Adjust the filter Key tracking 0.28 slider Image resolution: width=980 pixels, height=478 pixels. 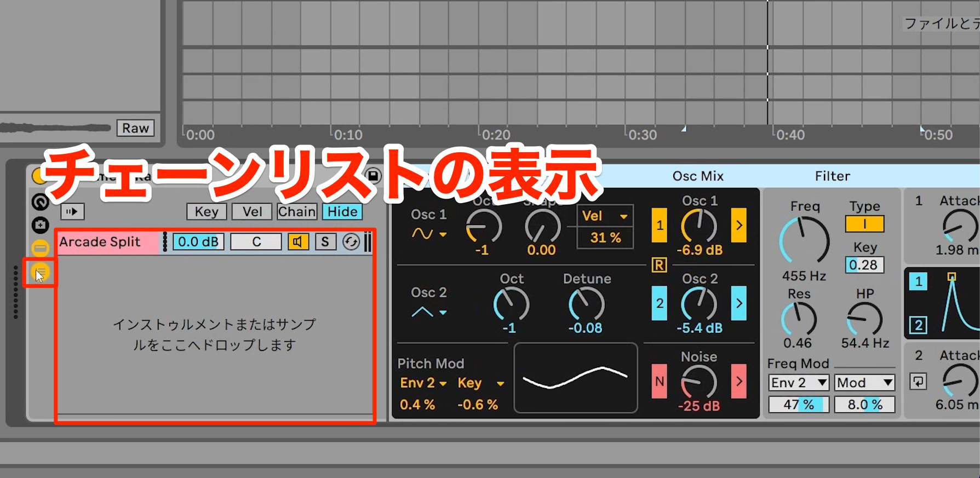pos(864,265)
